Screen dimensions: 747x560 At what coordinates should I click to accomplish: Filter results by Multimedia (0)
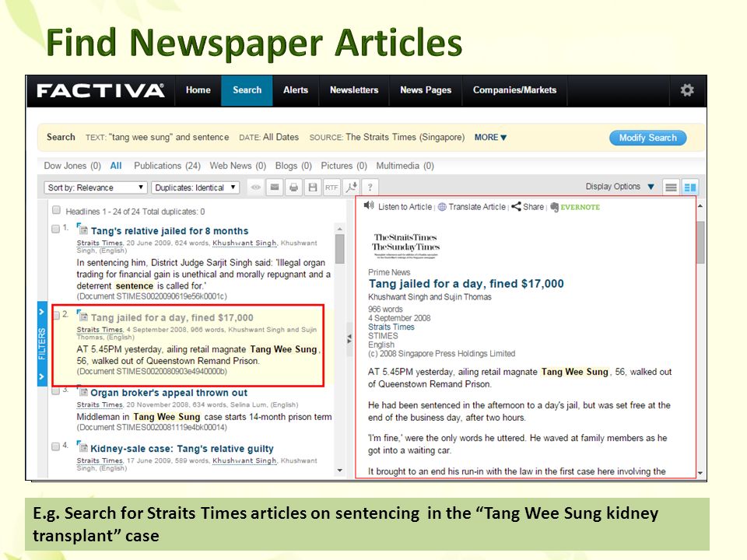click(405, 166)
